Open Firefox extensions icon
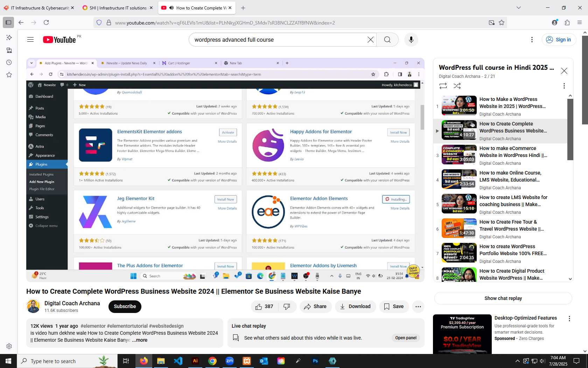The image size is (588, 368). 567,22
